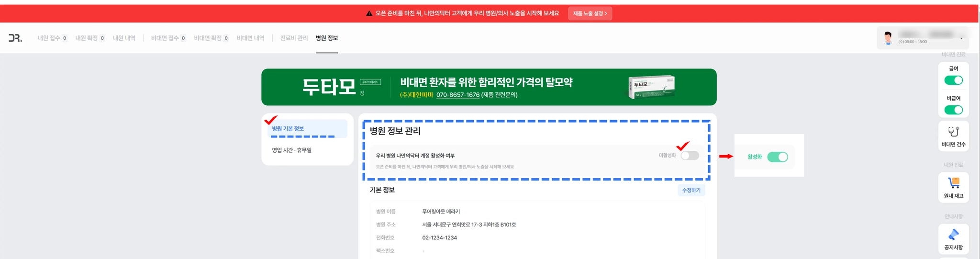980x259 pixels.
Task: Click the 두타모 product box image
Action: pyautogui.click(x=651, y=87)
